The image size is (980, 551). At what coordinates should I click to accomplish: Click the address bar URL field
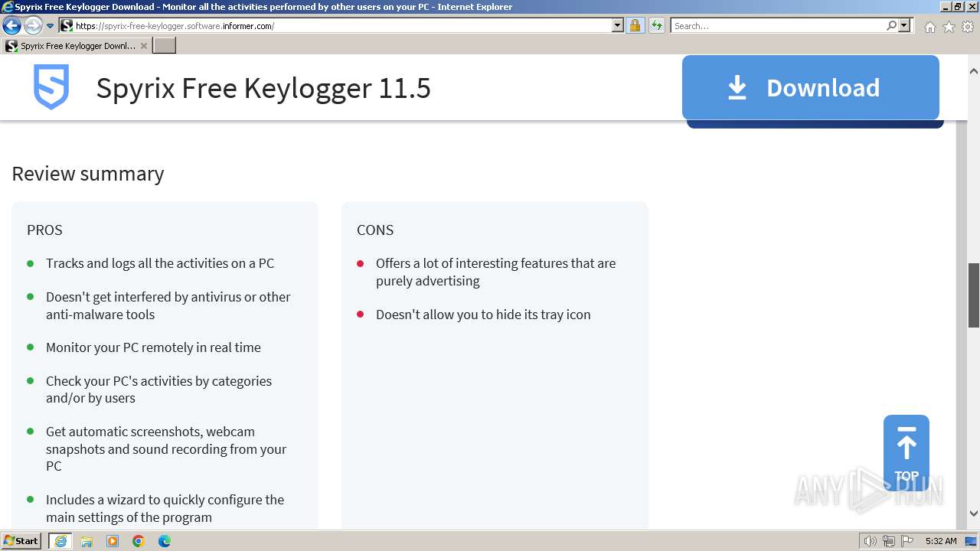(x=342, y=26)
